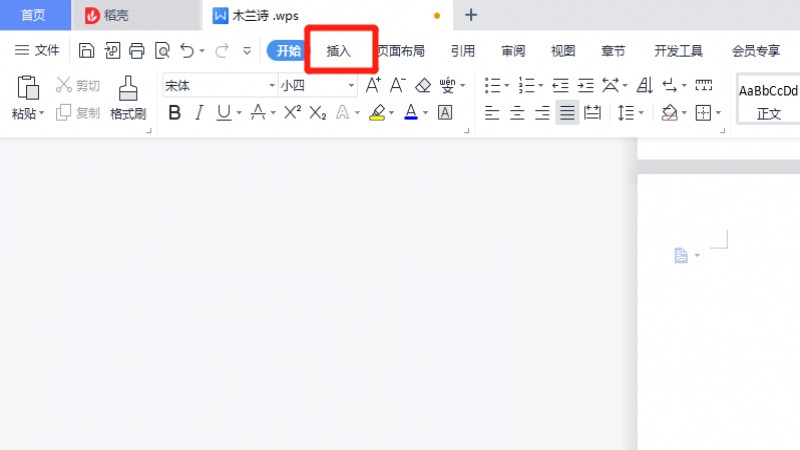Screen dimensions: 800x450
Task: Click the Sort icon
Action: [x=644, y=85]
